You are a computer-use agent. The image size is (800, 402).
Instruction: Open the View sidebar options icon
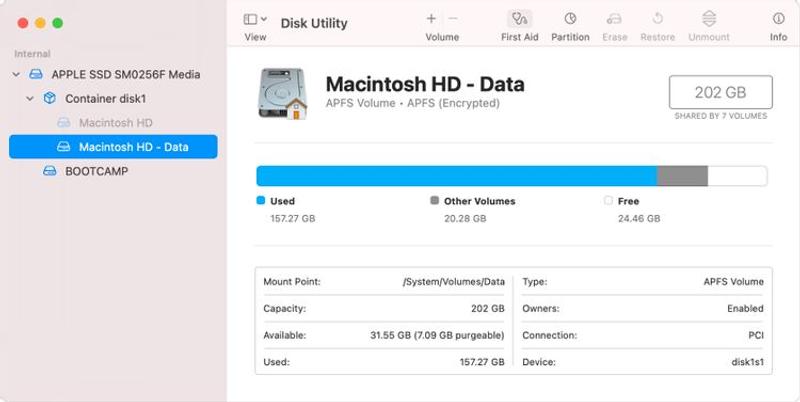[251, 19]
